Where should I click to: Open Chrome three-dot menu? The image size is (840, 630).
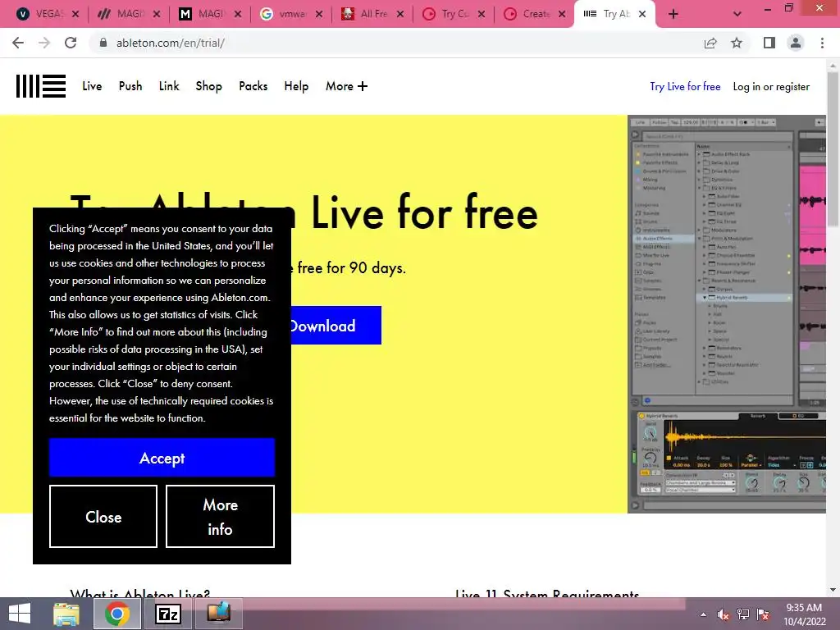[x=822, y=43]
